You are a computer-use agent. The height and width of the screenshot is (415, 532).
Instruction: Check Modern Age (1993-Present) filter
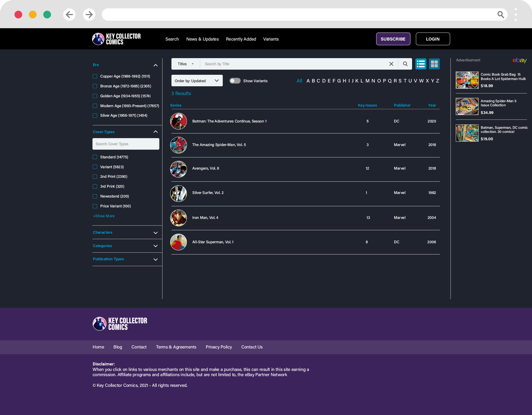(95, 106)
